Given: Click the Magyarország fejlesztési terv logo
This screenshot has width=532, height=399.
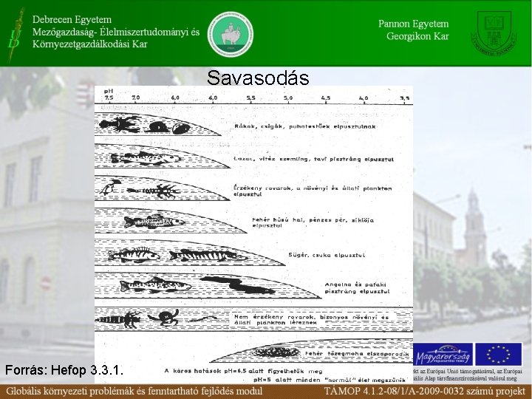Looking at the screenshot, I should pos(443,354).
